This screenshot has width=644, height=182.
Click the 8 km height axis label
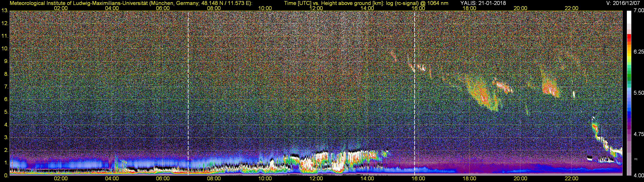click(6, 74)
